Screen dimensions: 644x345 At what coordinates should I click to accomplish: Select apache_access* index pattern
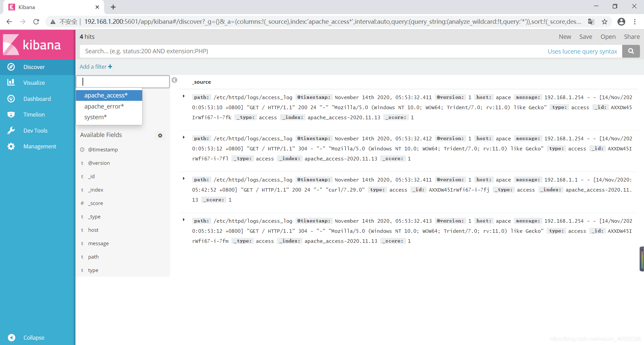coord(109,95)
